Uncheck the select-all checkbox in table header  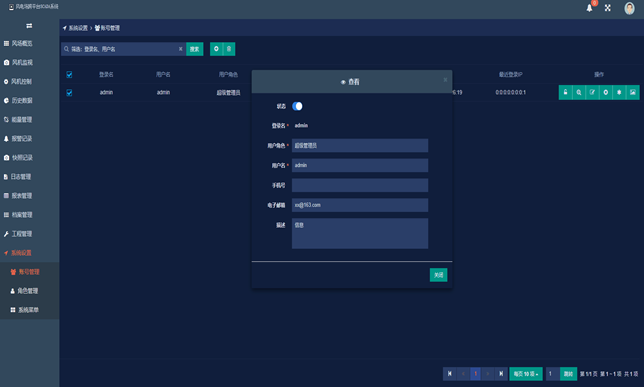pyautogui.click(x=69, y=74)
